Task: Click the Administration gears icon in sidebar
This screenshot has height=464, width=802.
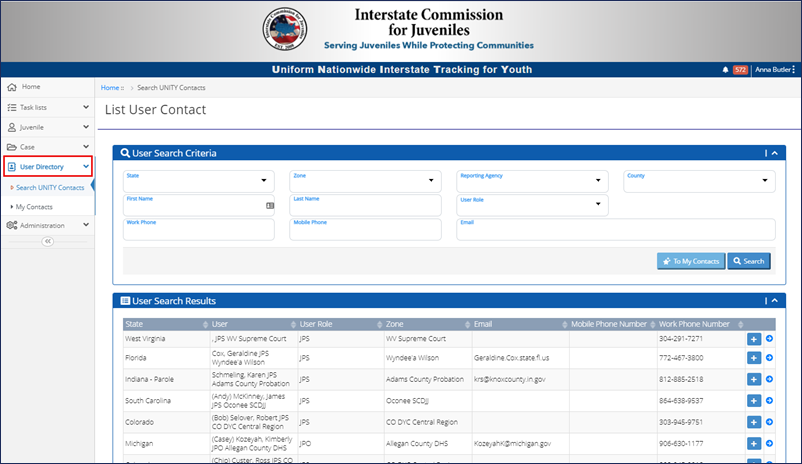Action: pos(12,225)
